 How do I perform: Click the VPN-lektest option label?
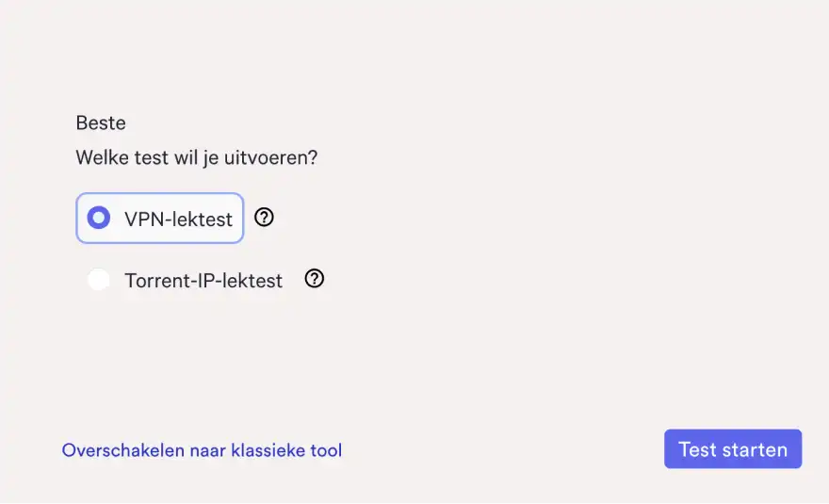178,219
